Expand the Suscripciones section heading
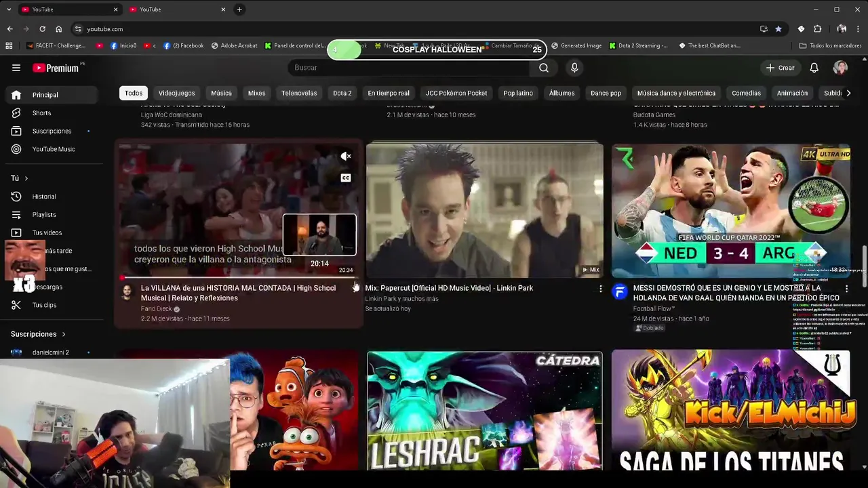 (39, 334)
